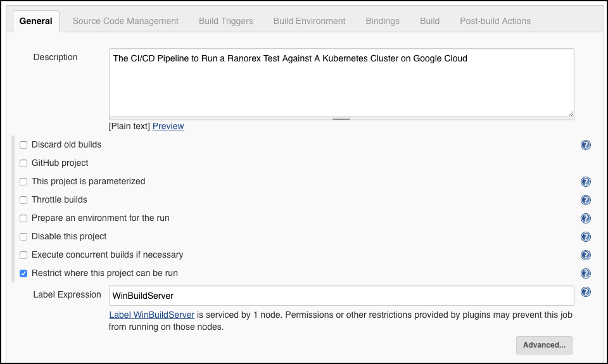Open the Build Triggers tab

225,21
